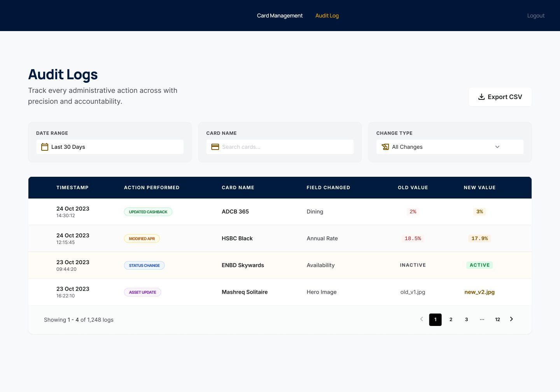Viewport: 560px width, 392px height.
Task: Click the 23 Oct 2023 09:44:20 timestamp
Action: coord(73,265)
